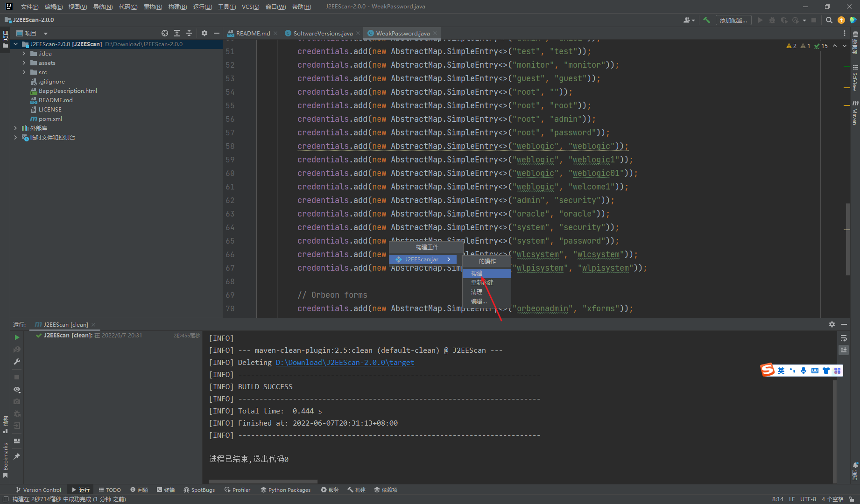Viewport: 860px width, 504px height.
Task: Open Version Control tool window
Action: 38,490
